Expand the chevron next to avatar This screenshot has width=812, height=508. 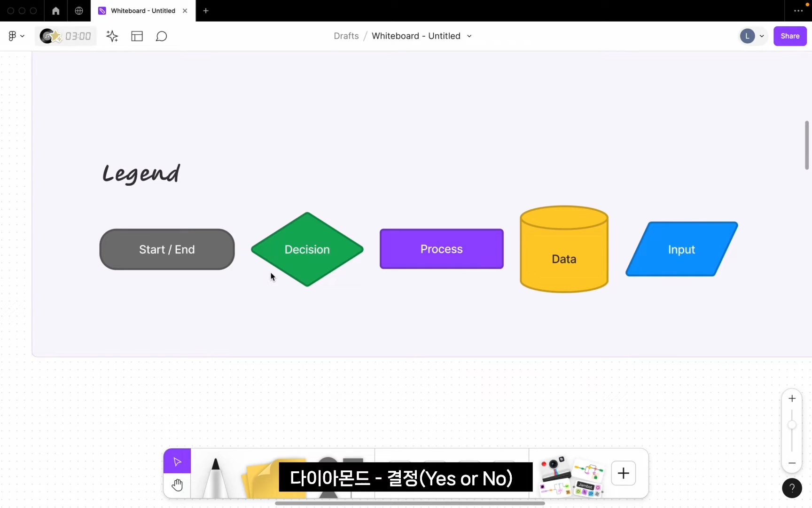pos(762,36)
